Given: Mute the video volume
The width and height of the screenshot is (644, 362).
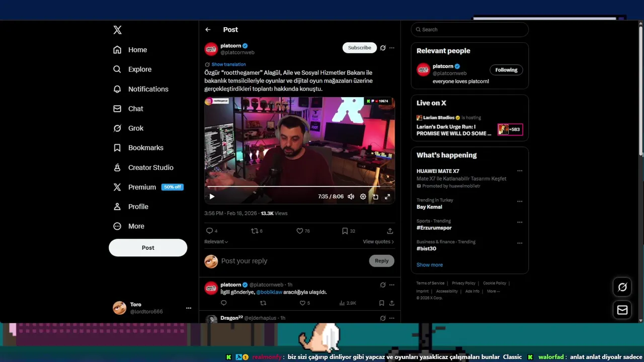Looking at the screenshot, I should click(351, 197).
